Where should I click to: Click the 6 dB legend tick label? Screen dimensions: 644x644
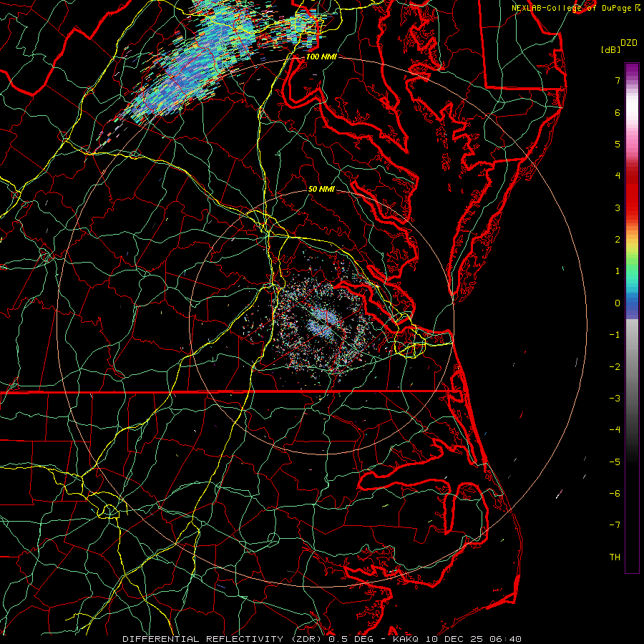pos(618,112)
